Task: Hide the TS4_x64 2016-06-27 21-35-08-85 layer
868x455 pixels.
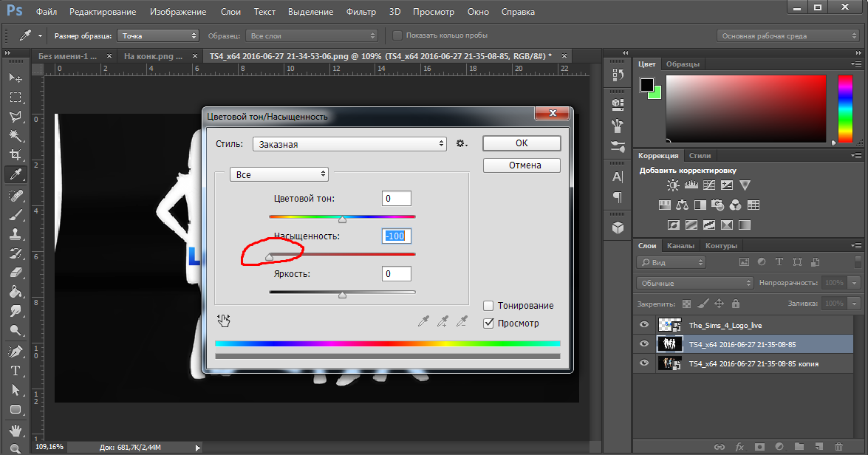Action: (x=644, y=343)
